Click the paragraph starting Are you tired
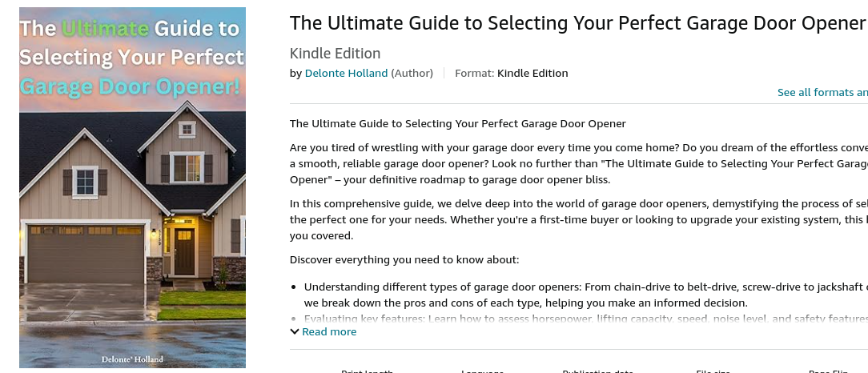This screenshot has width=868, height=373. tap(577, 163)
